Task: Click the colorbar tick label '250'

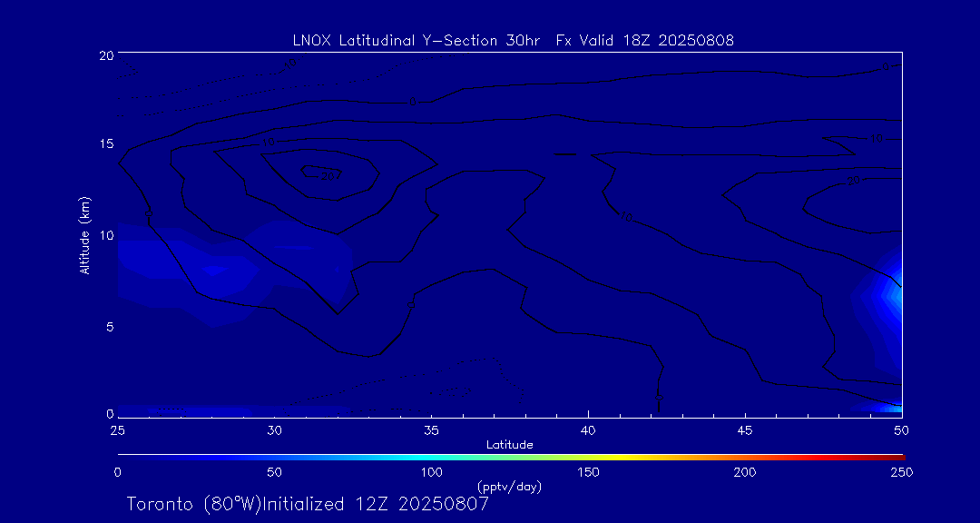Action: click(902, 472)
